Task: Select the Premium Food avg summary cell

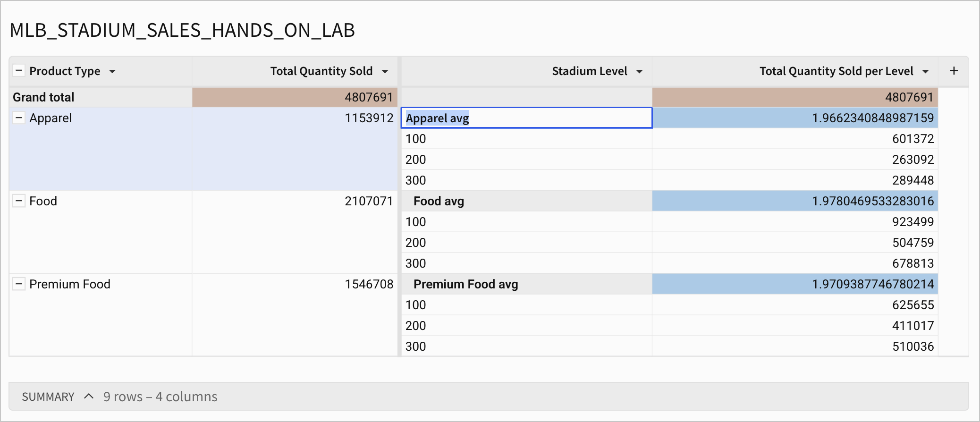Action: click(x=526, y=284)
